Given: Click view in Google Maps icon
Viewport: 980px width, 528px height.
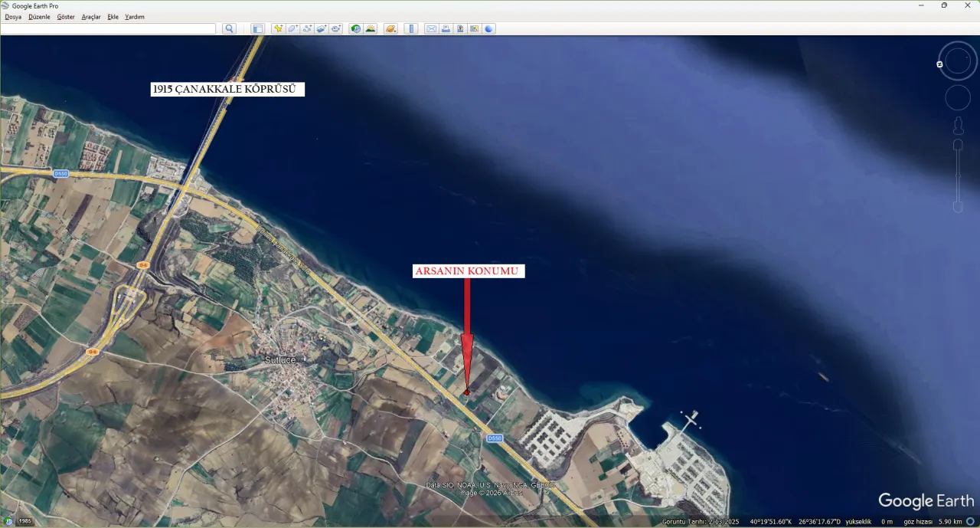Looking at the screenshot, I should pos(475,29).
